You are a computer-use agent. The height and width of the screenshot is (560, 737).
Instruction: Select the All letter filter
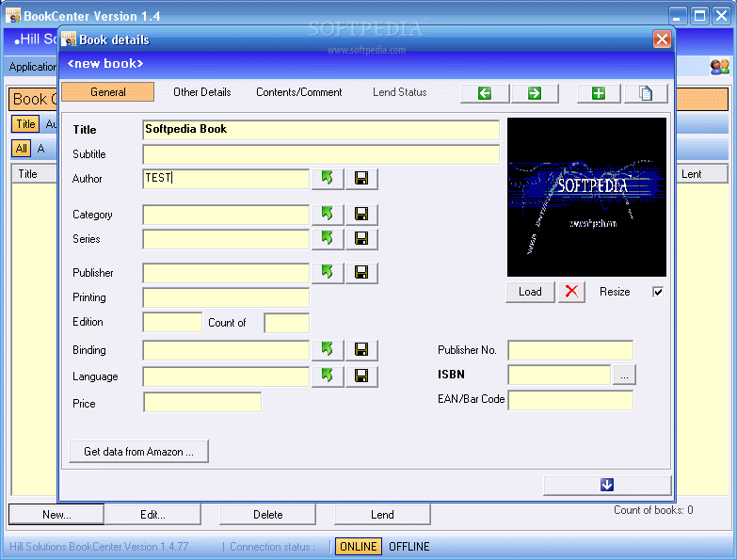21,149
